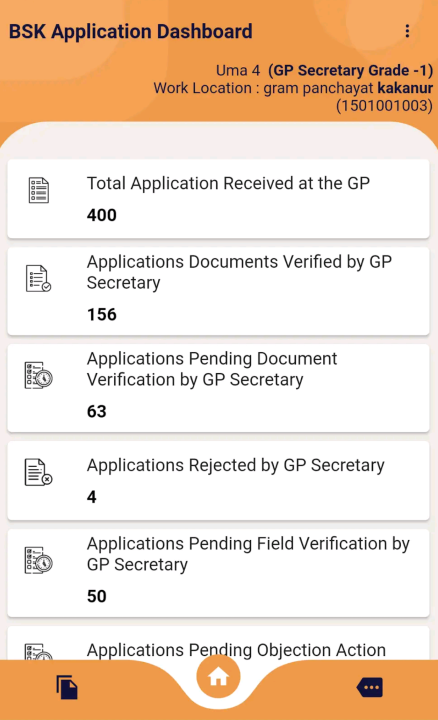438x720 pixels.
Task: Open Applications Pending Document Verification card
Action: click(x=219, y=388)
